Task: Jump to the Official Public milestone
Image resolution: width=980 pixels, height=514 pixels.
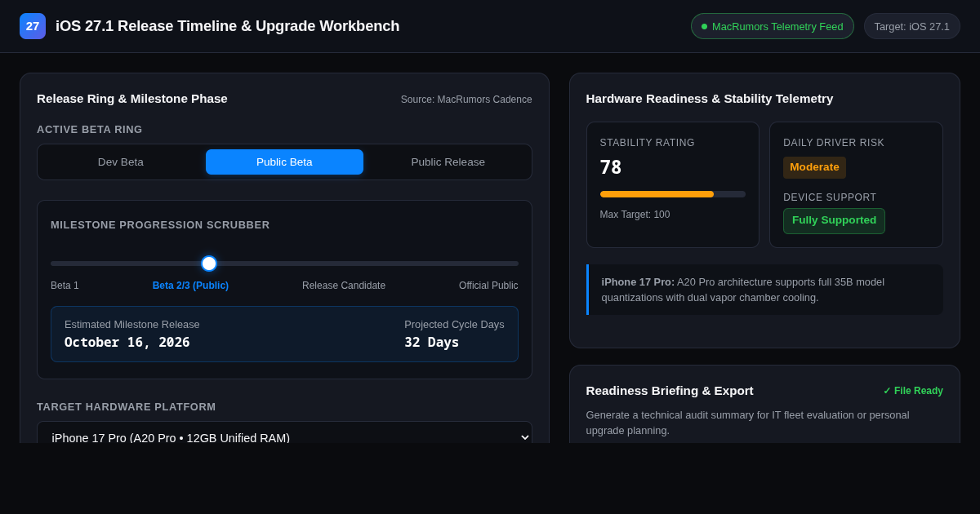Action: click(488, 286)
